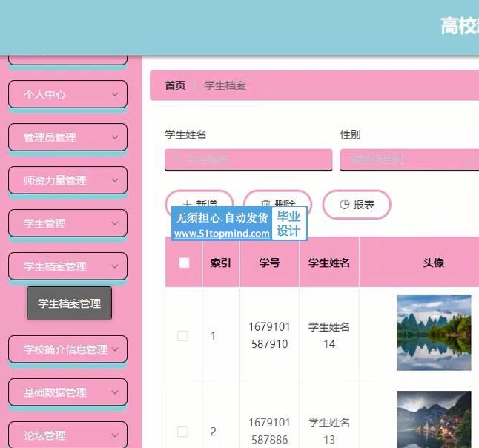Click the 学生姓名 column header
This screenshot has height=448, width=479.
(x=329, y=263)
